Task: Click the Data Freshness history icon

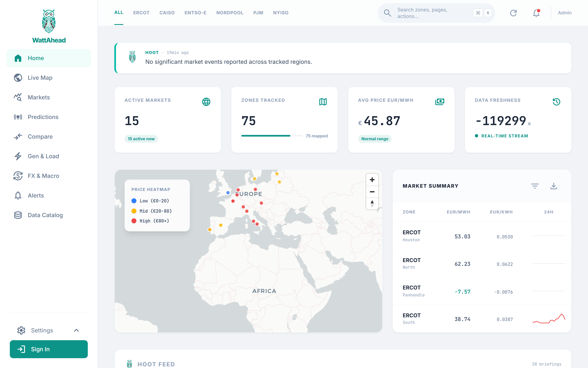Action: 556,102
